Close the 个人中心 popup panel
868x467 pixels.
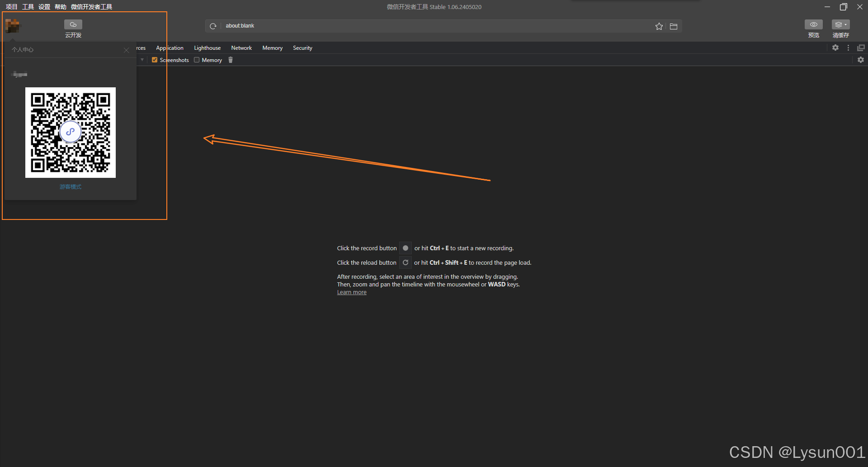(127, 50)
